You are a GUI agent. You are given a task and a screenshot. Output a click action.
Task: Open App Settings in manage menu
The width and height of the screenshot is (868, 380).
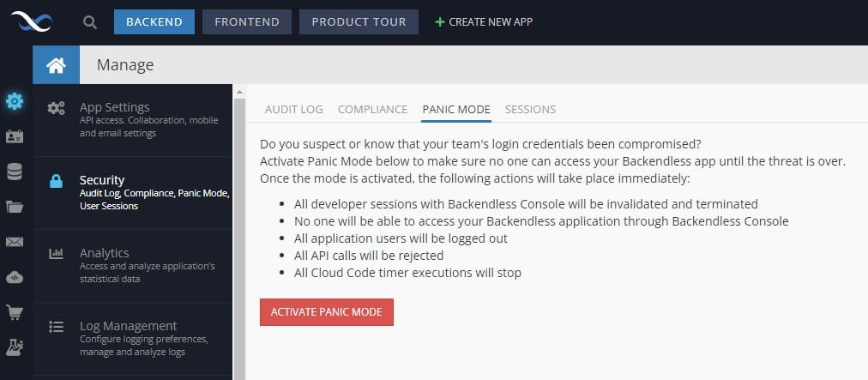pos(132,119)
